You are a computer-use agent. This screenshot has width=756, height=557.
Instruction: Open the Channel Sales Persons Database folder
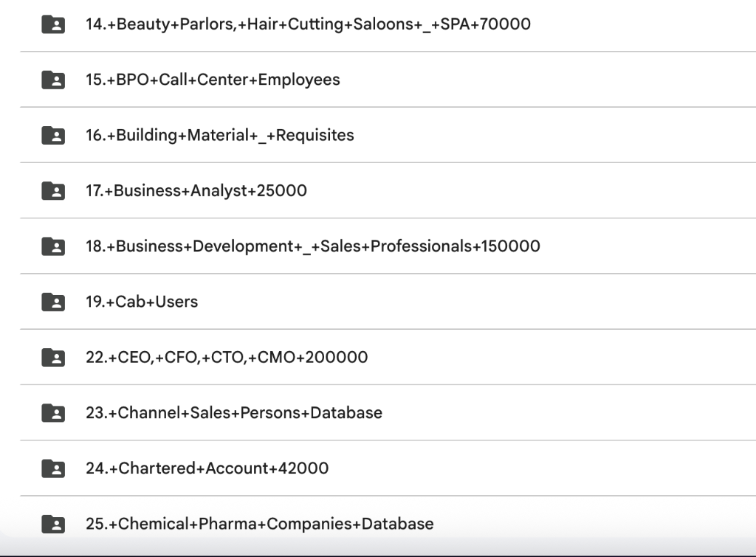[x=234, y=413]
